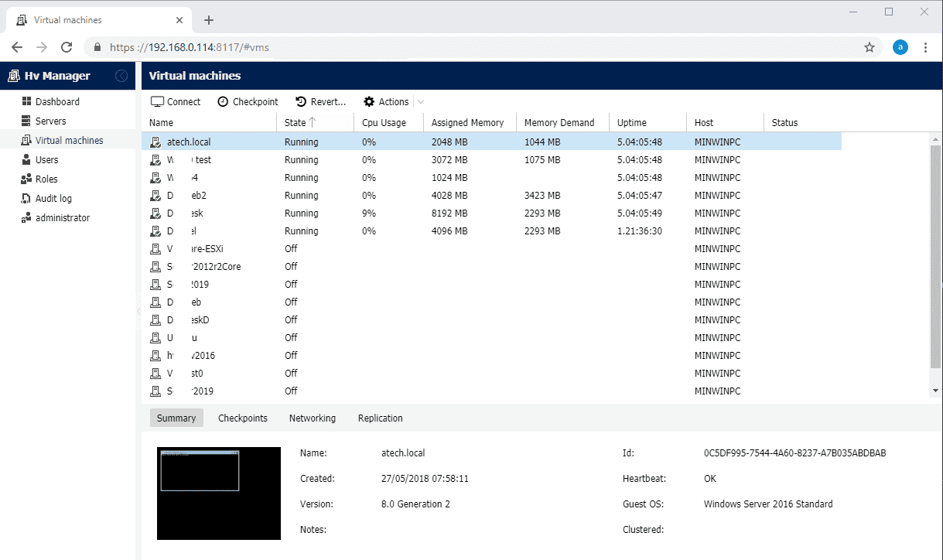The width and height of the screenshot is (943, 560).
Task: Collapse the Hv Manager sidebar panel
Action: pyautogui.click(x=121, y=76)
